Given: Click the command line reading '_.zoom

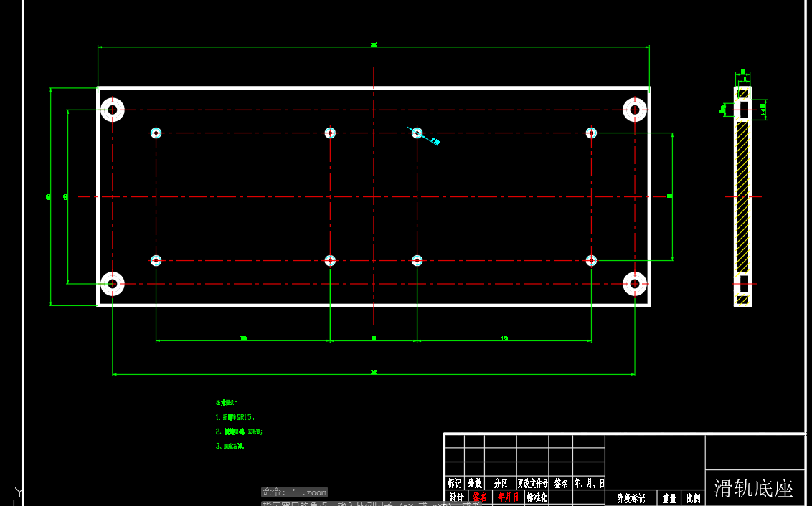Looking at the screenshot, I should (x=294, y=492).
